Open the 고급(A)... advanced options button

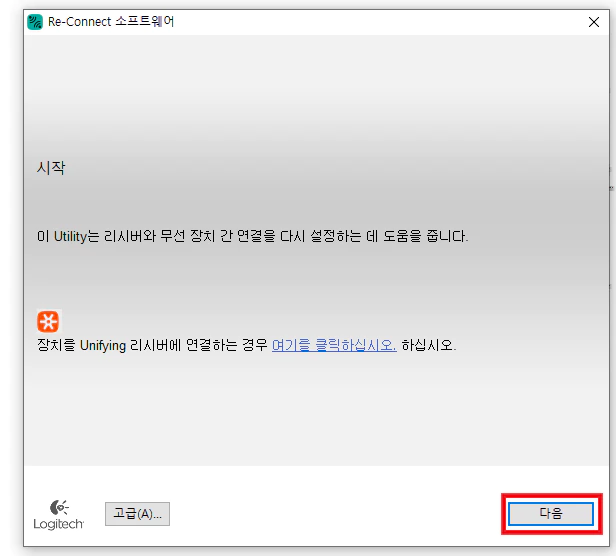[x=138, y=514]
